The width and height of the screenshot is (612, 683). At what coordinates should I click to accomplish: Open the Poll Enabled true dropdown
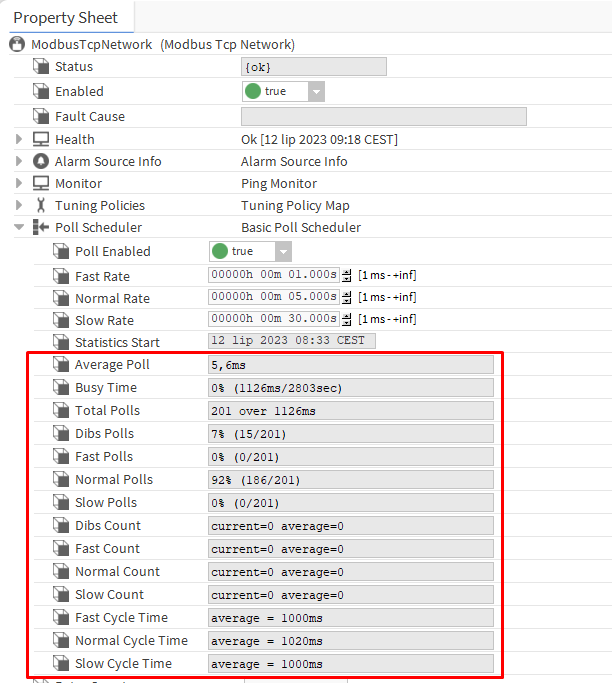(283, 251)
